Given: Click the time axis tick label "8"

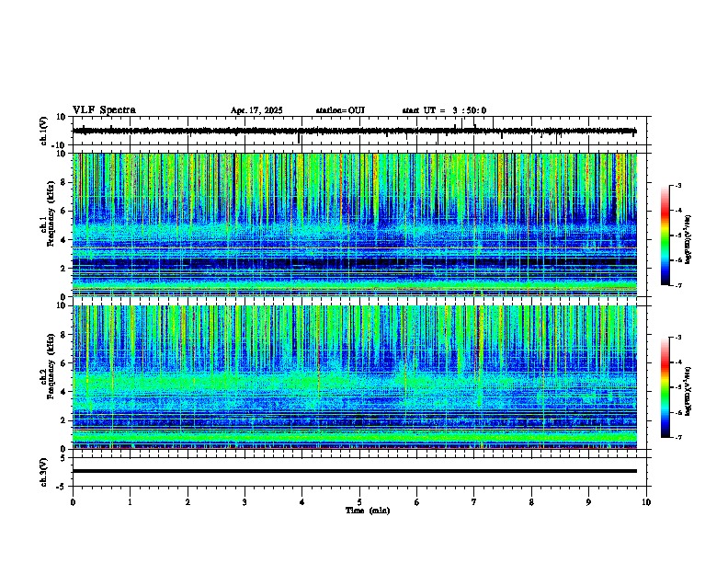Looking at the screenshot, I should [x=531, y=502].
